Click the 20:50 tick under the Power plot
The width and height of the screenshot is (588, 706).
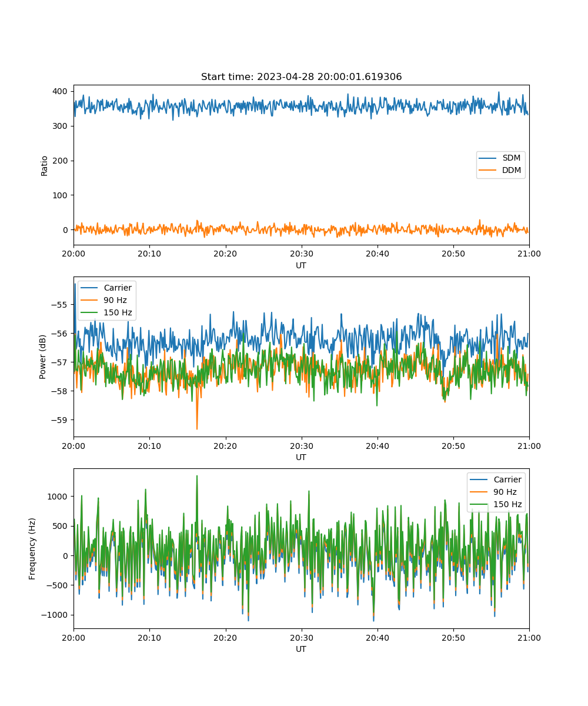click(x=453, y=445)
